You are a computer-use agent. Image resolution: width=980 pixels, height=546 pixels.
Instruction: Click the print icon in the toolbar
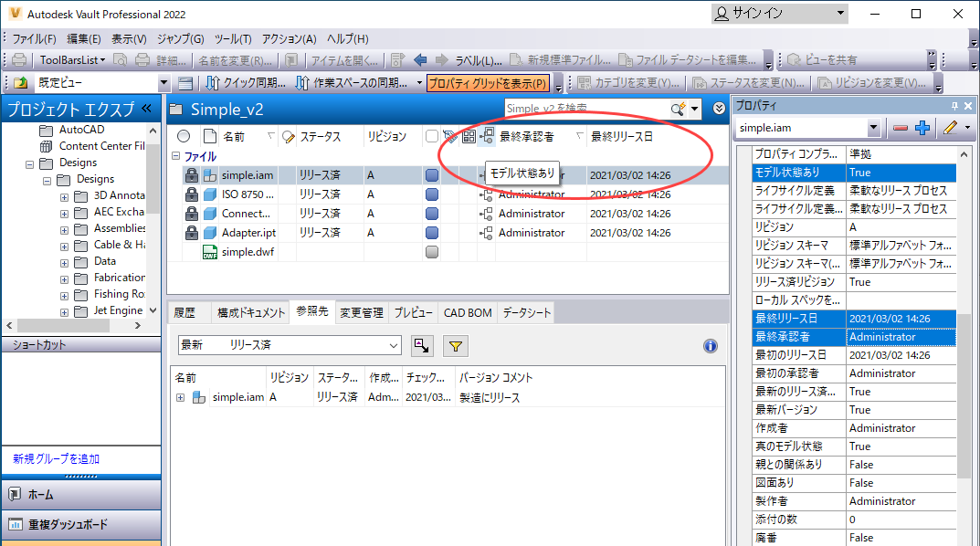pyautogui.click(x=19, y=60)
